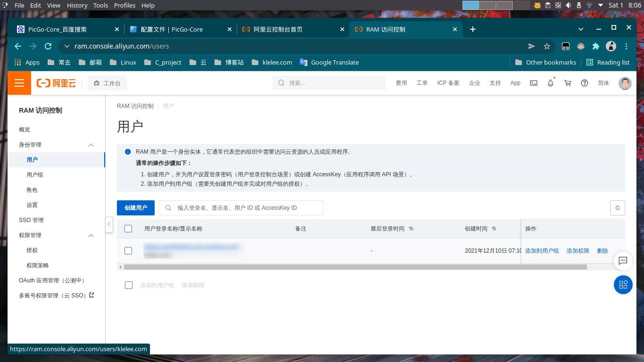Select all users header checkbox
Image resolution: width=644 pixels, height=362 pixels.
coord(128,229)
